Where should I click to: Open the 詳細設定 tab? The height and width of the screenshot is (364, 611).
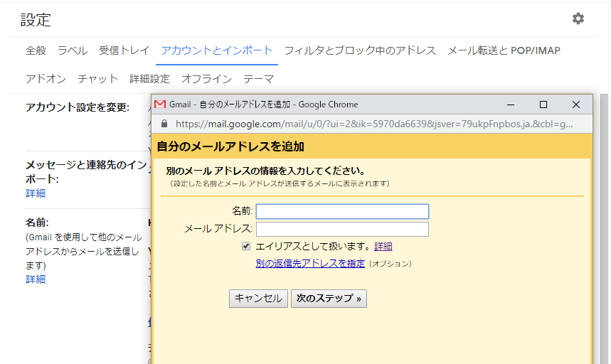tap(149, 79)
